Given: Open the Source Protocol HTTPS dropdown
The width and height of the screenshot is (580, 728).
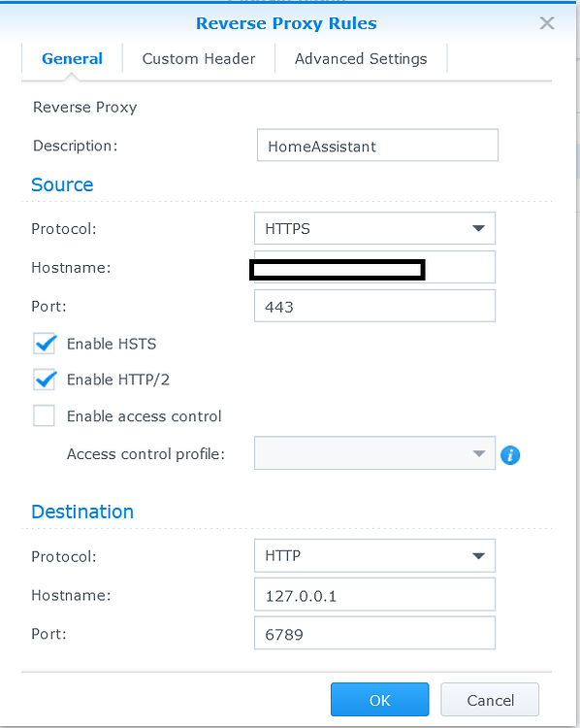Looking at the screenshot, I should pyautogui.click(x=374, y=228).
